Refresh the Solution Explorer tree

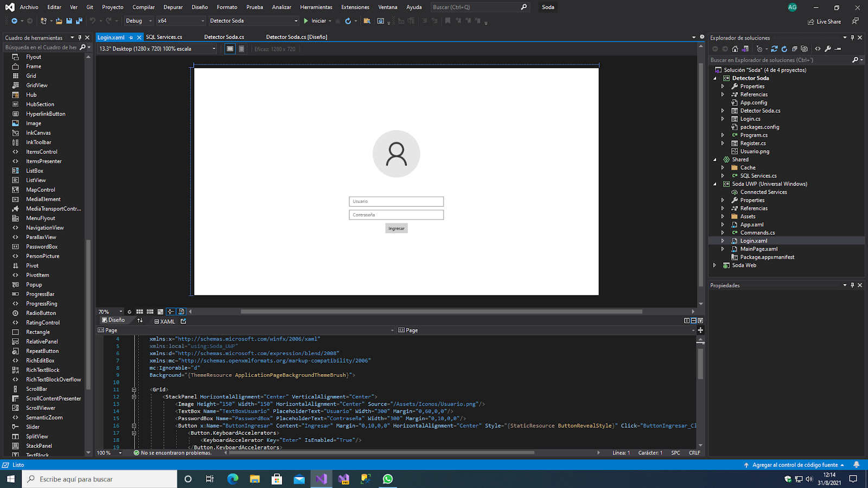[x=784, y=49]
